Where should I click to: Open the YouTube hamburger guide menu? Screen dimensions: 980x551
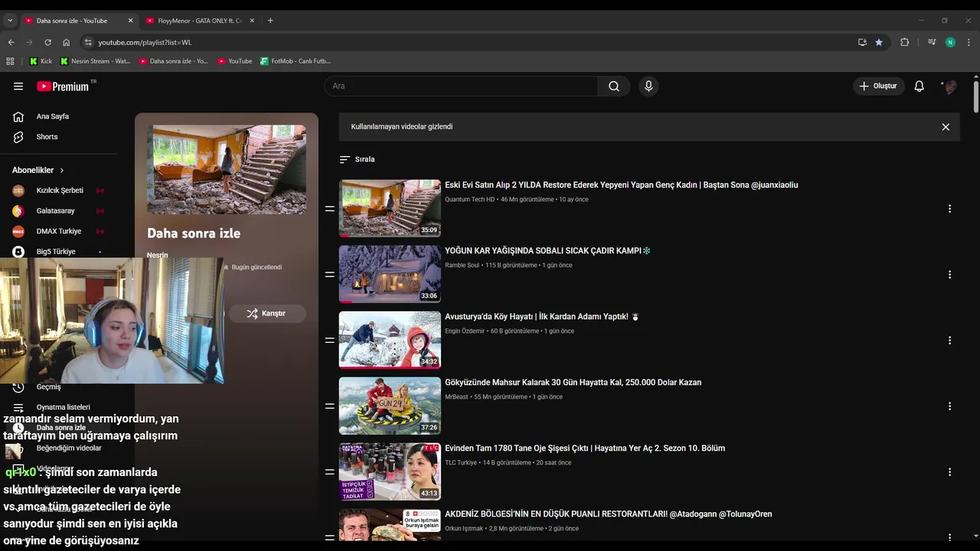click(18, 86)
